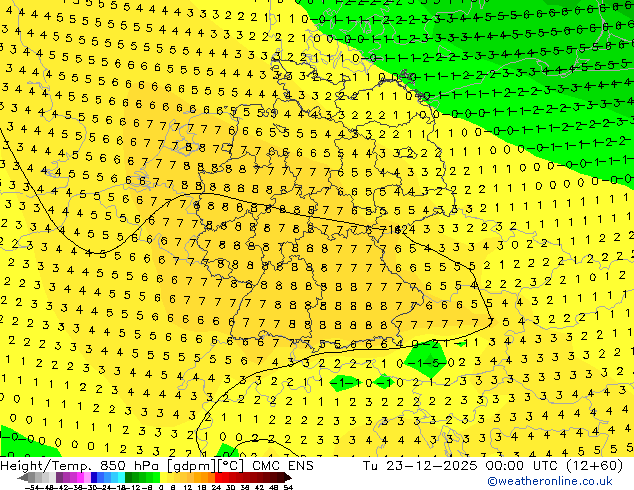Click the dark red right arrow of scale
The image size is (634, 490).
(288, 478)
